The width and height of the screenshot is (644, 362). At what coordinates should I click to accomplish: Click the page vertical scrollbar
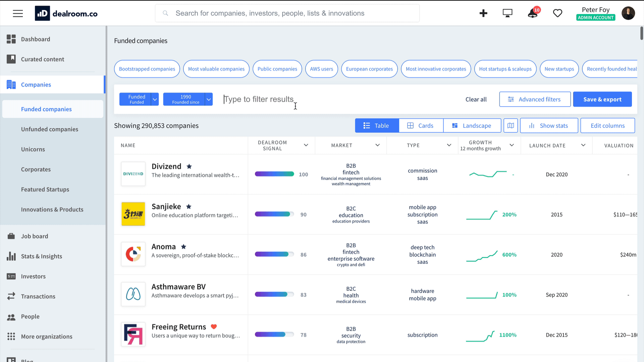coord(642,34)
